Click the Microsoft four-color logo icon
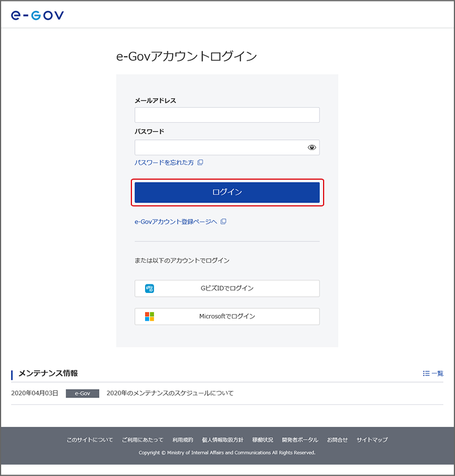455x476 pixels. coord(150,316)
